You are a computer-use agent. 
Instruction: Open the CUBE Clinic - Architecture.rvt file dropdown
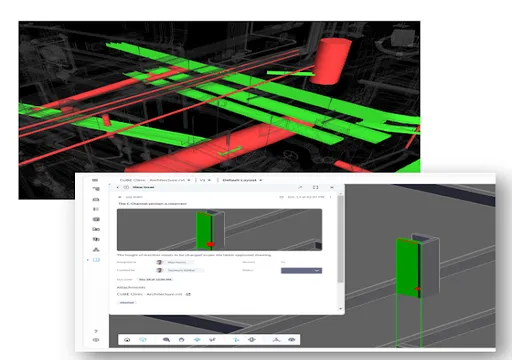click(x=155, y=180)
